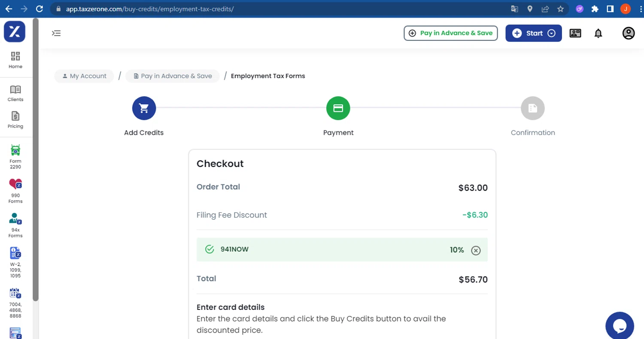Click Employment Tax Forms breadcrumb text

click(x=268, y=76)
